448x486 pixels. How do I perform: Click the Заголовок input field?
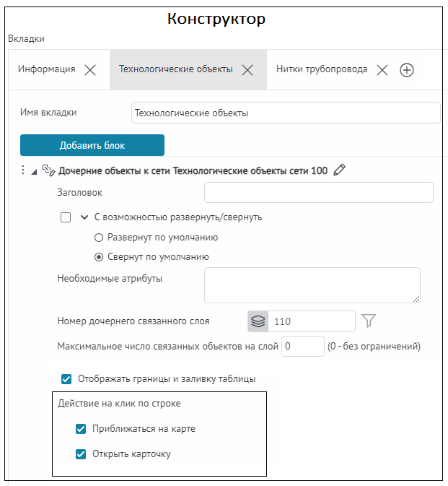pos(318,193)
